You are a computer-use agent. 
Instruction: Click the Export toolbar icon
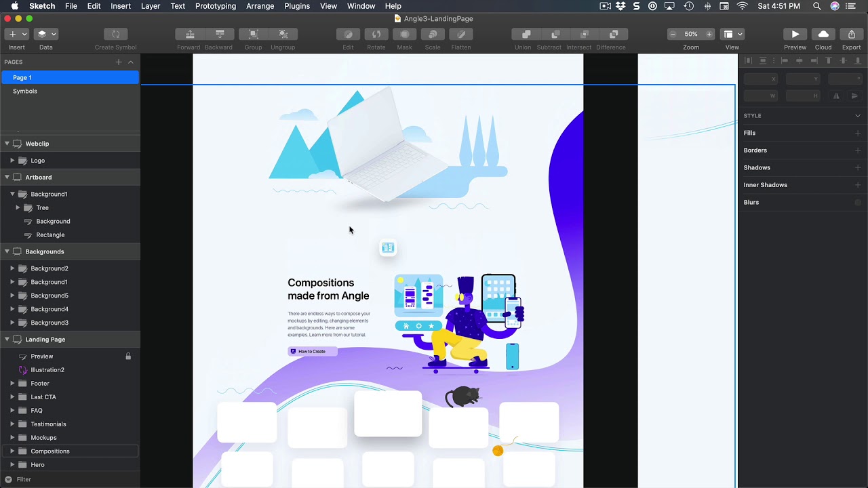(852, 34)
